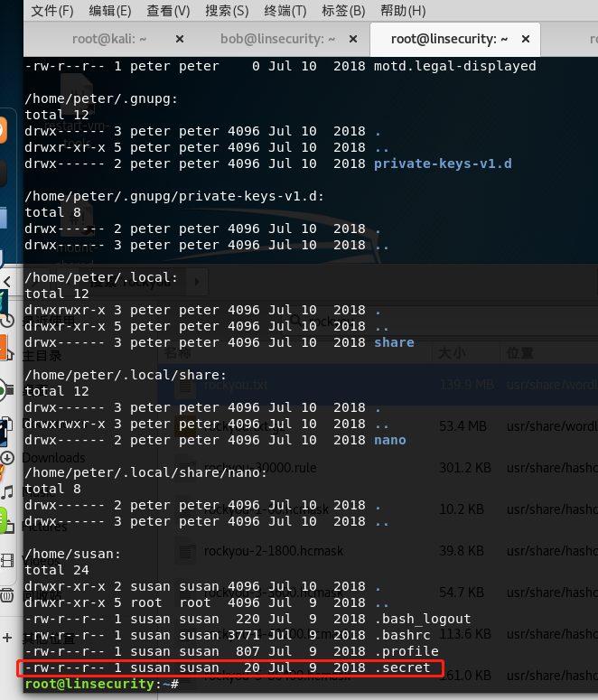Click the .bash_logout filename in terminal
The height and width of the screenshot is (700, 598).
422,619
